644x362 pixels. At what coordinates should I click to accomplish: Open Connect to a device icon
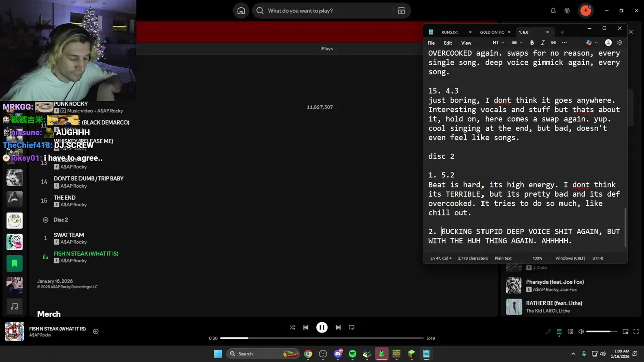570,331
